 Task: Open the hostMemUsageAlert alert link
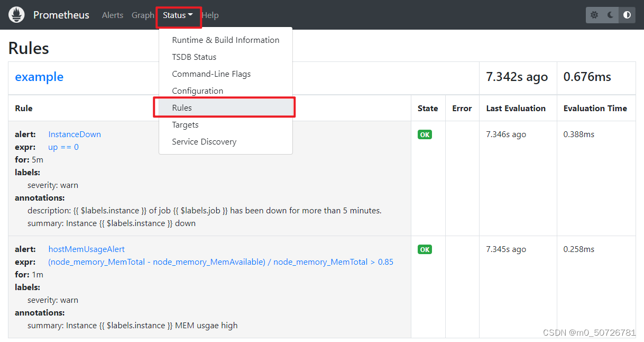[87, 249]
